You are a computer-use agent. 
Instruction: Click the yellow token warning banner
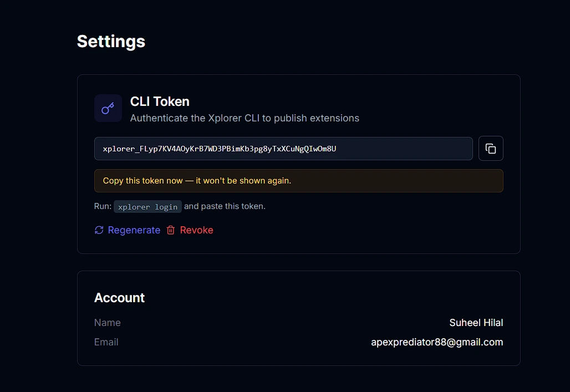pos(299,181)
